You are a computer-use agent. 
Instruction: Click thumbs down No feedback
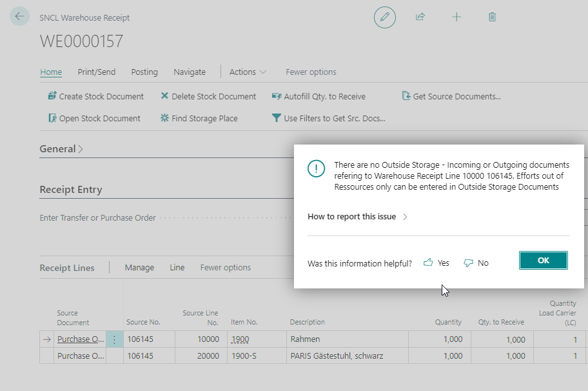(476, 263)
